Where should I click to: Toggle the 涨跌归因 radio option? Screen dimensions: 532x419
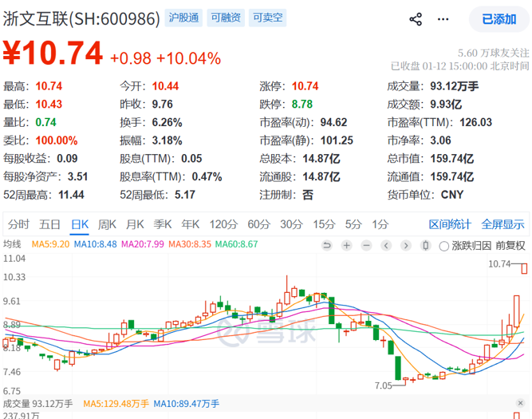coord(444,246)
